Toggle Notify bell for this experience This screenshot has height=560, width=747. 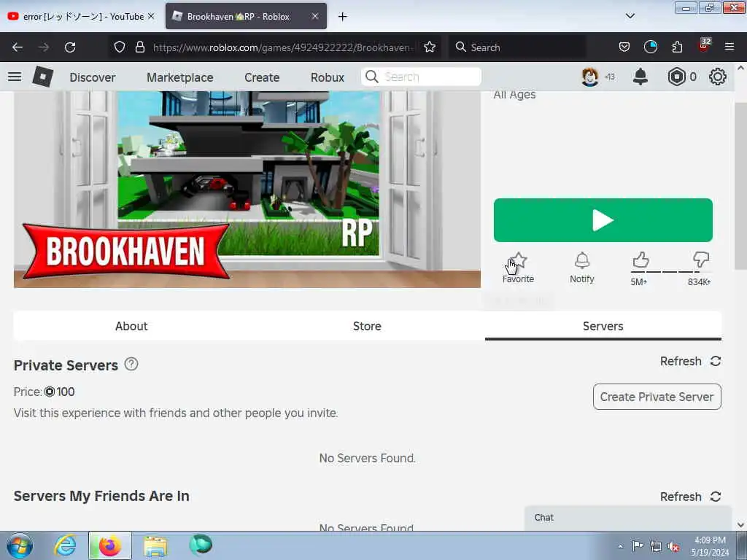[x=581, y=268]
